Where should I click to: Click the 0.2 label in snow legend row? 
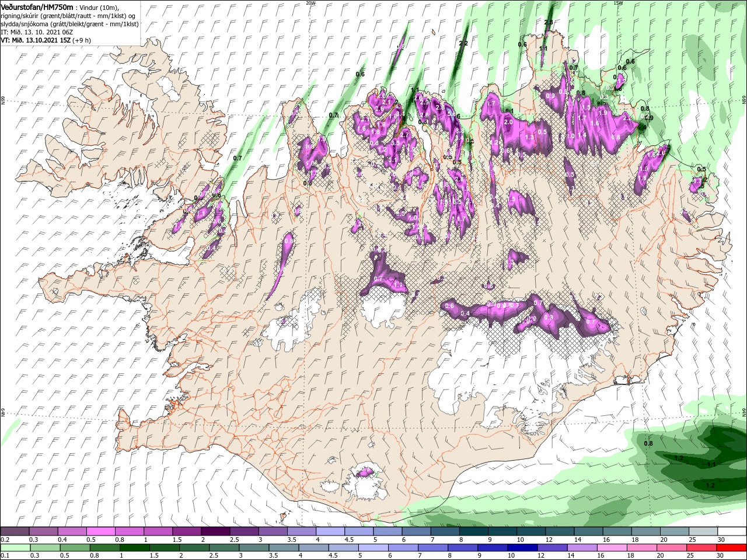[x=5, y=540]
